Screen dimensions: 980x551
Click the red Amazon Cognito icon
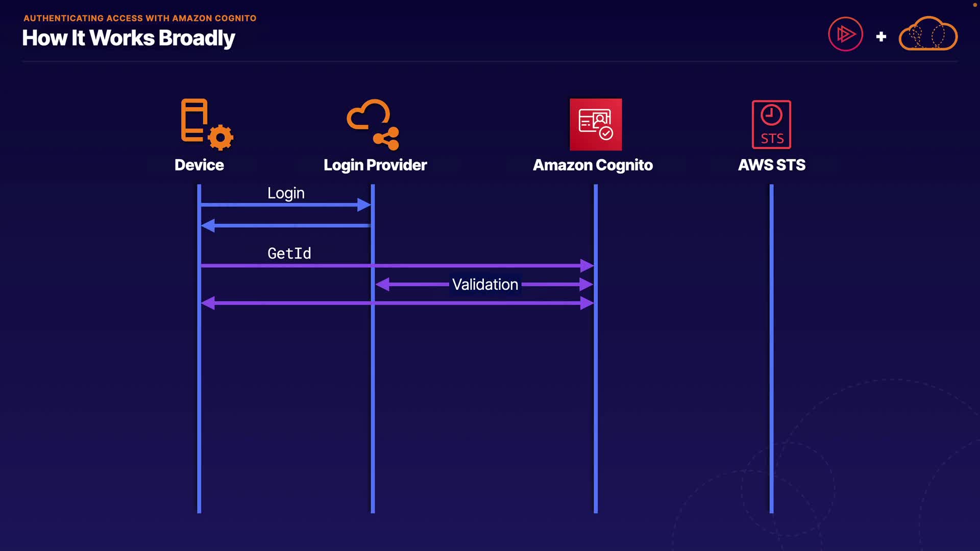[x=596, y=124]
